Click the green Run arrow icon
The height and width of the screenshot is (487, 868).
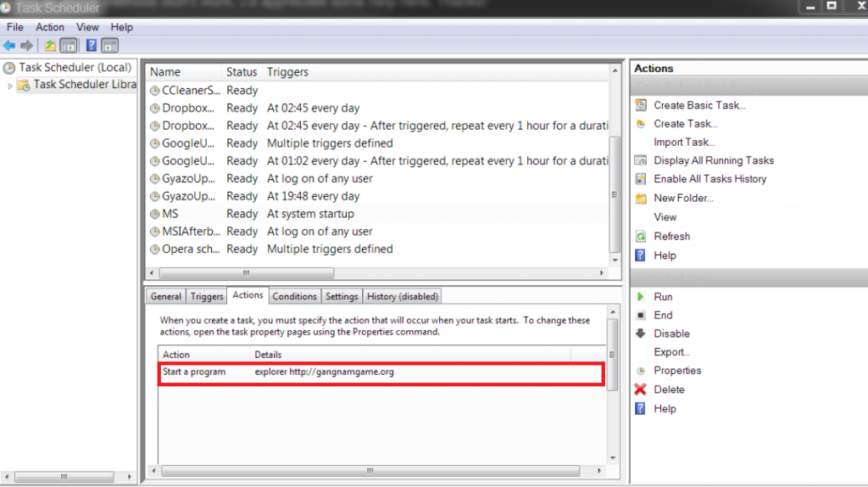(x=640, y=297)
